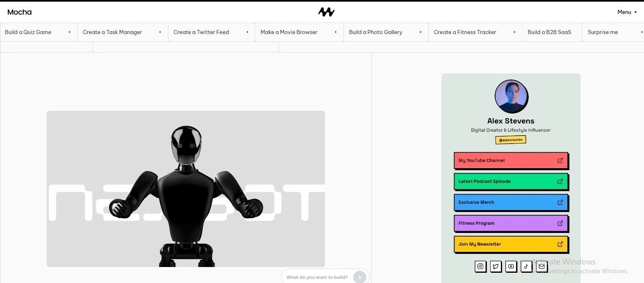Open the YouTube social icon
644x283 pixels.
point(511,267)
